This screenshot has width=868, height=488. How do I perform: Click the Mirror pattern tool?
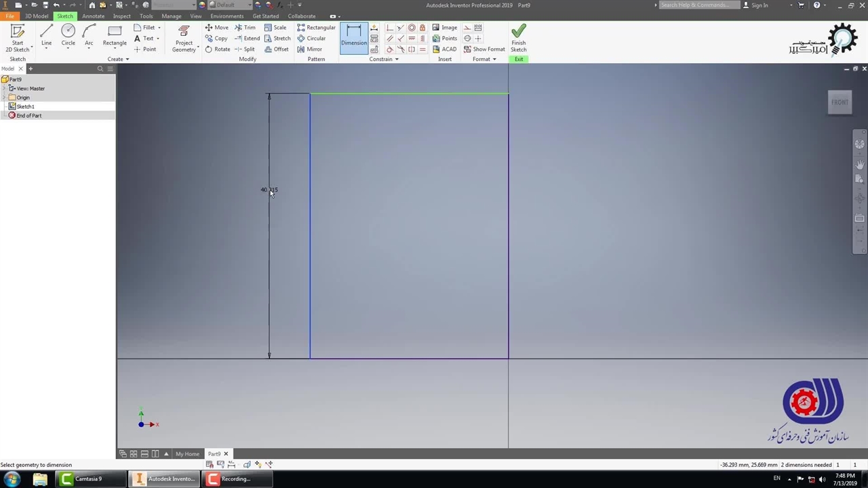coord(309,49)
